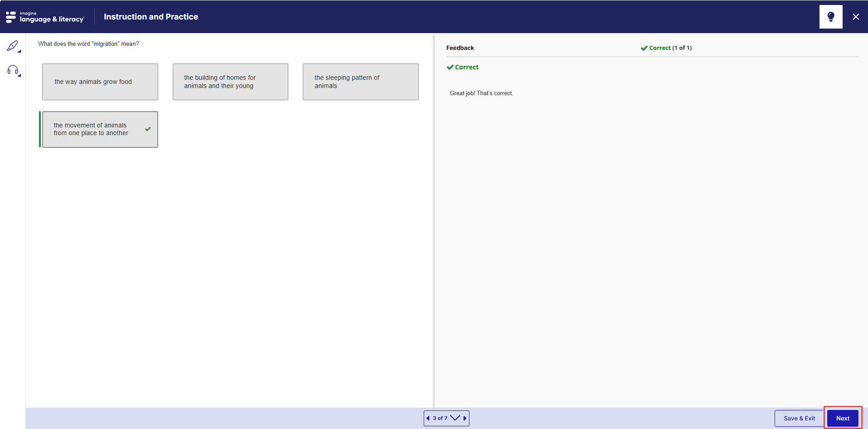Image resolution: width=868 pixels, height=429 pixels.
Task: Expand the headphones tool options arrow
Action: (x=19, y=76)
